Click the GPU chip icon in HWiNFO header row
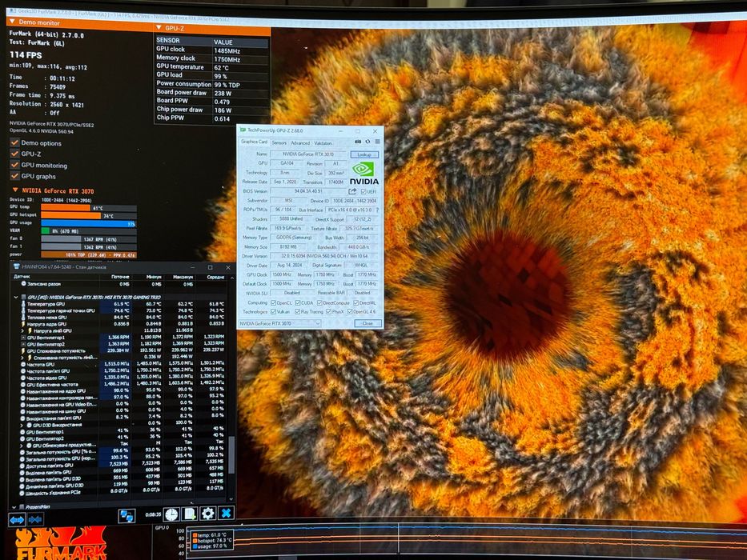Viewport: 747px width, 560px height. (23, 297)
